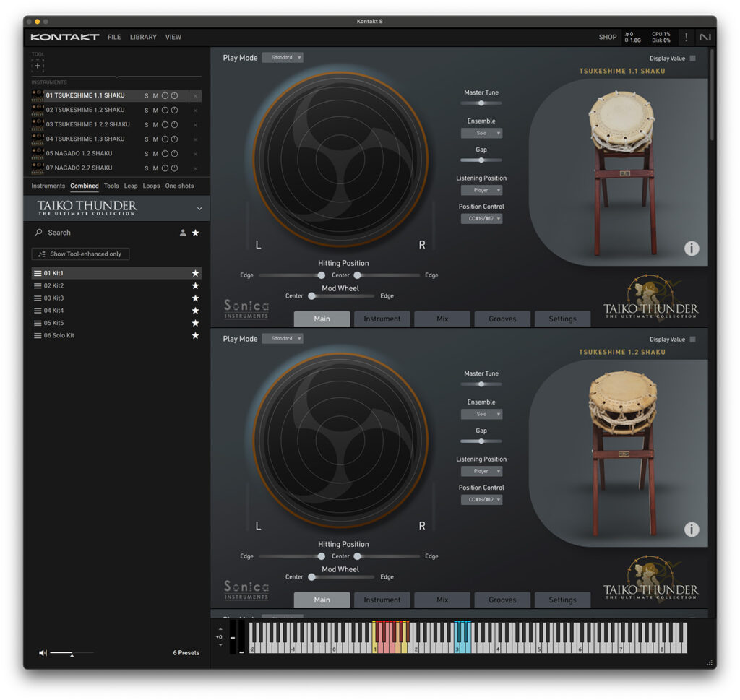Solo the 05 NAGADO 1.2 SHAKU instrument
Viewport: 740px width, 700px height.
pos(146,154)
